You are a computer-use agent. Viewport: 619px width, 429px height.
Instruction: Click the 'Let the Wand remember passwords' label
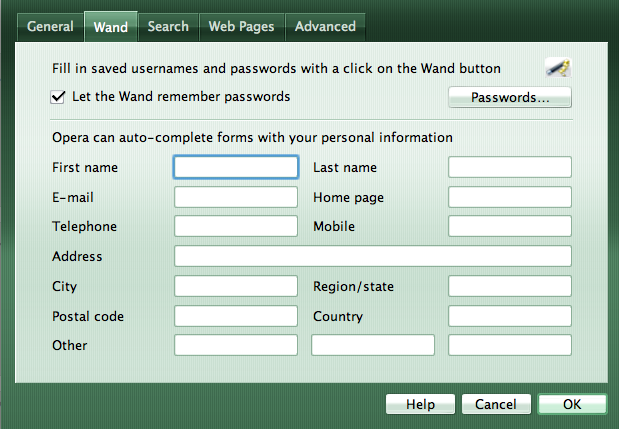[181, 97]
